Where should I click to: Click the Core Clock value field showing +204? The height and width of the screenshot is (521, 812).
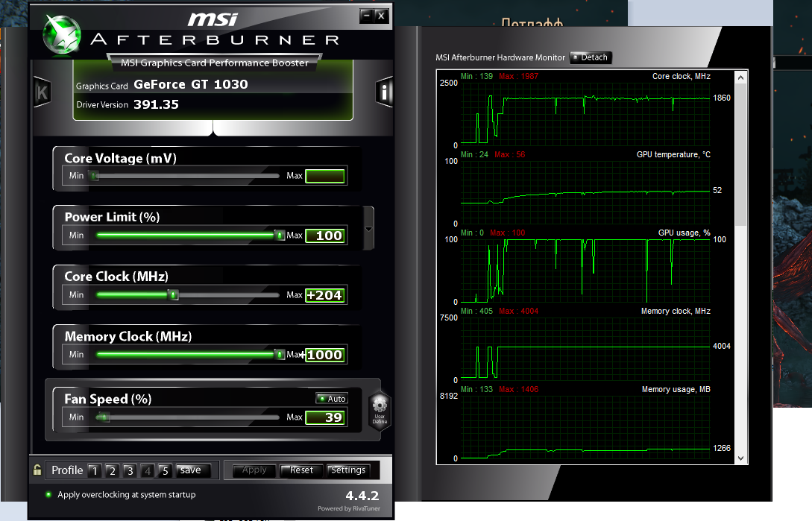point(324,295)
